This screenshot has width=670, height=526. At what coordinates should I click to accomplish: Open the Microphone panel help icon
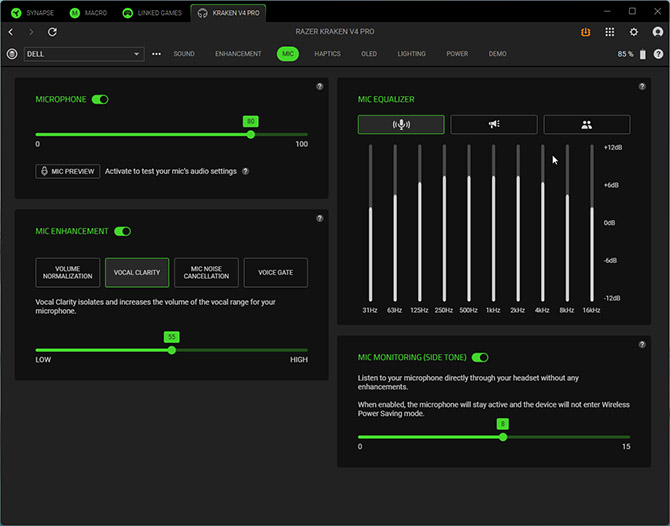(x=320, y=86)
